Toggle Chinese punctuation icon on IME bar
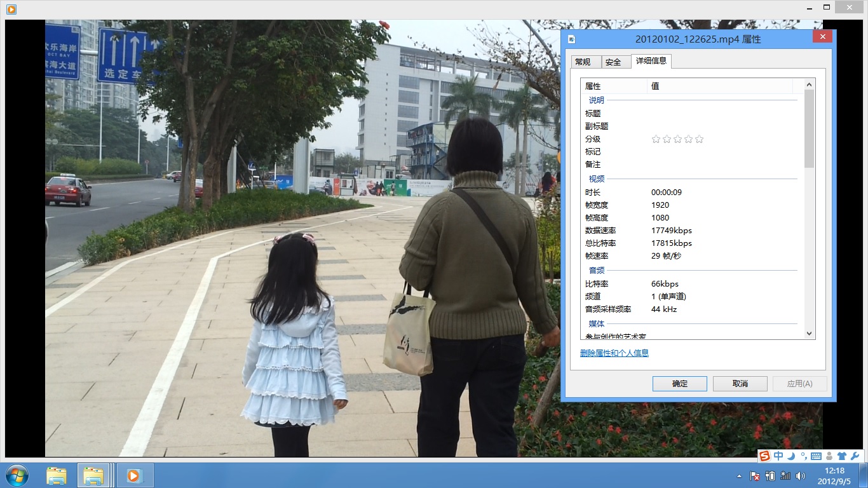The width and height of the screenshot is (868, 488). pyautogui.click(x=803, y=456)
